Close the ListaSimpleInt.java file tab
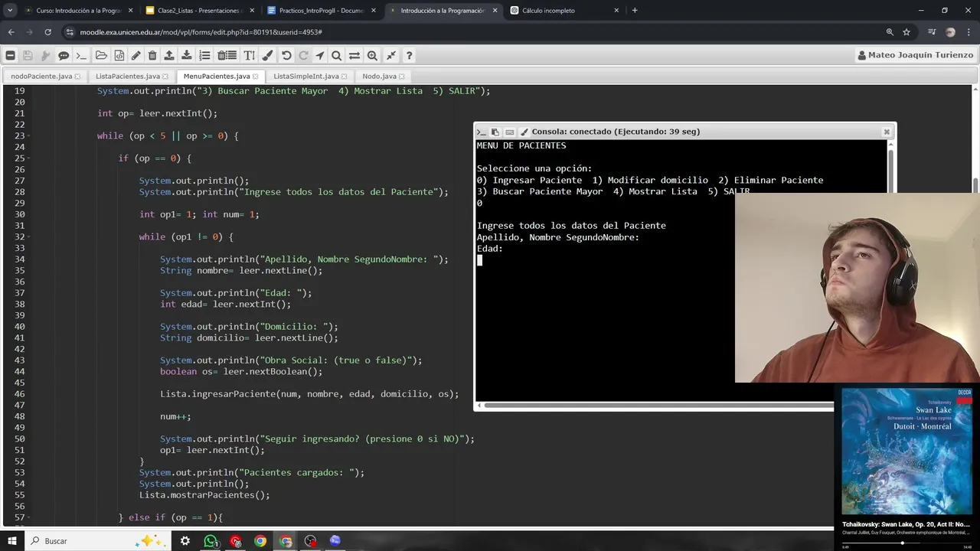 coord(345,77)
